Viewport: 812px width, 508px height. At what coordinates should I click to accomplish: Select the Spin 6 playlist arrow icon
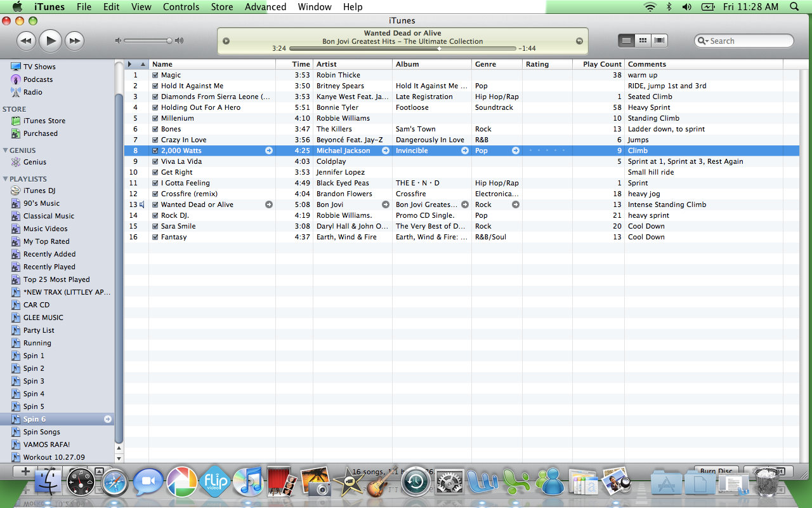(108, 419)
